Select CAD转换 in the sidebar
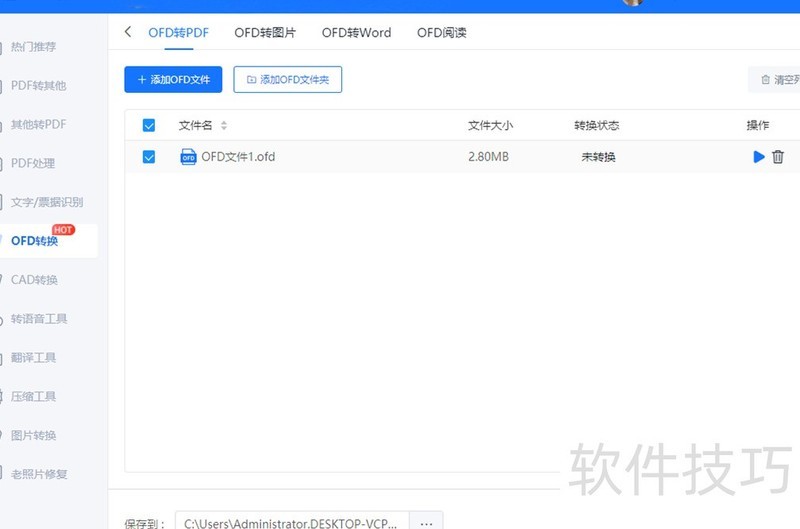Image resolution: width=800 pixels, height=529 pixels. 35,280
